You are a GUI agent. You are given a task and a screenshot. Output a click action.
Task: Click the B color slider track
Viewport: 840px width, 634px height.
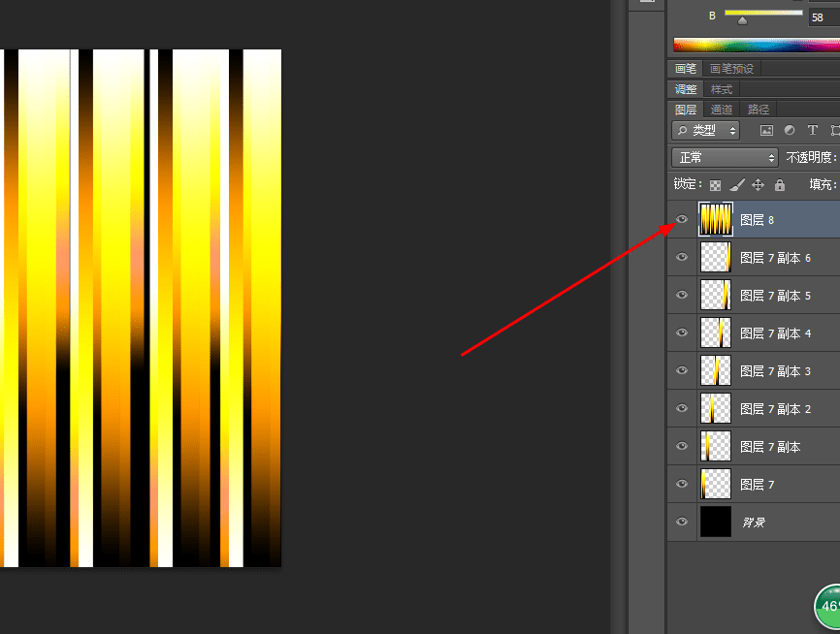tap(763, 13)
